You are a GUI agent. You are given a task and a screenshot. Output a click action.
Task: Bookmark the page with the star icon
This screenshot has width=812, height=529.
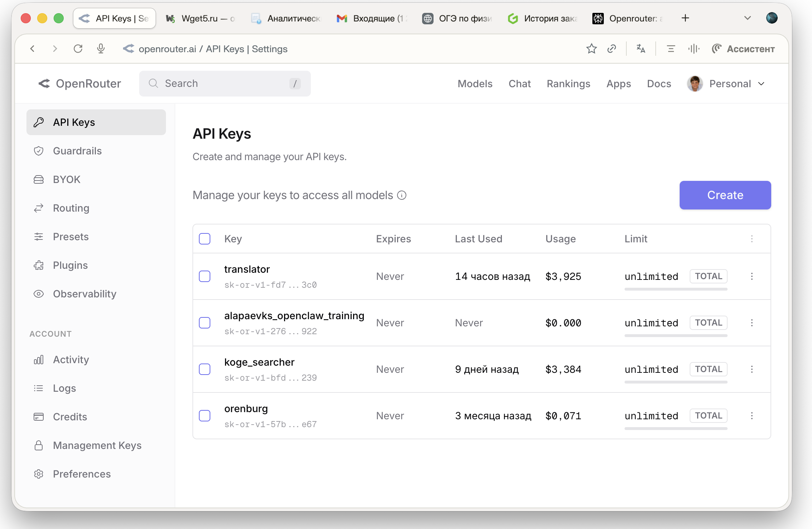pyautogui.click(x=591, y=49)
